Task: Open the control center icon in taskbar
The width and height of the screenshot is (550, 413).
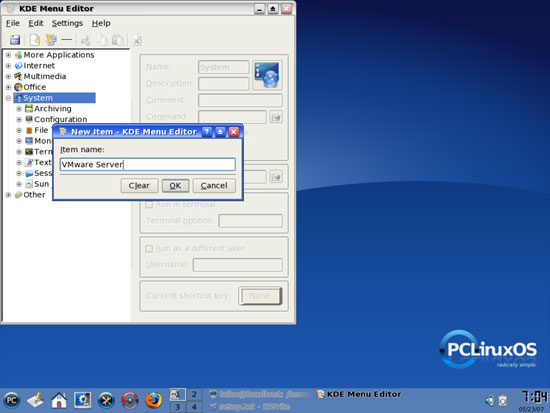Action: (x=83, y=400)
